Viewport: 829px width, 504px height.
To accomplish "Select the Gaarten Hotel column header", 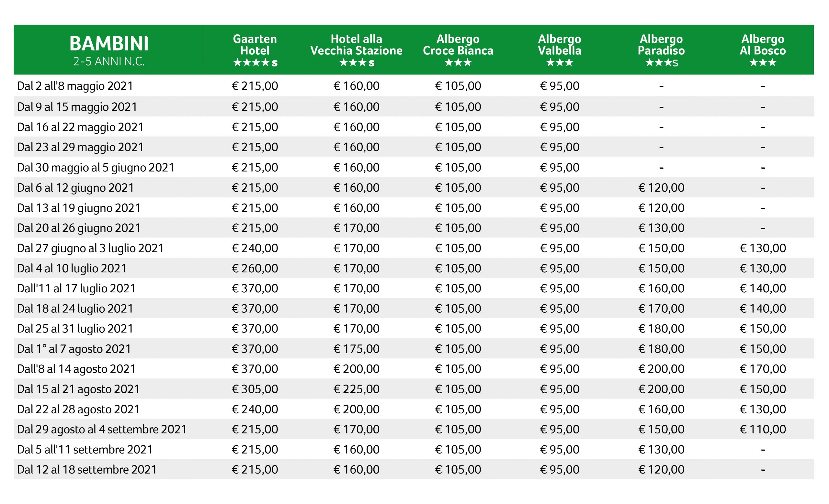I will tap(255, 50).
